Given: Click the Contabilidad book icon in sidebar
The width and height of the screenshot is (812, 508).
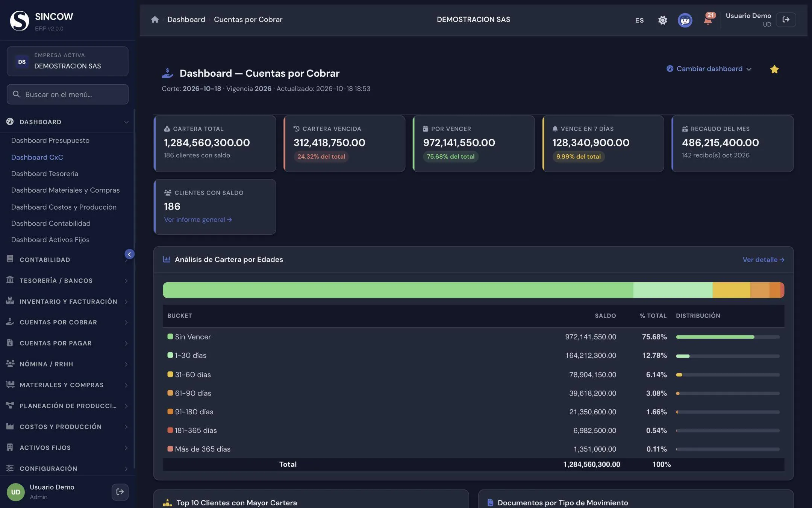Looking at the screenshot, I should point(10,259).
